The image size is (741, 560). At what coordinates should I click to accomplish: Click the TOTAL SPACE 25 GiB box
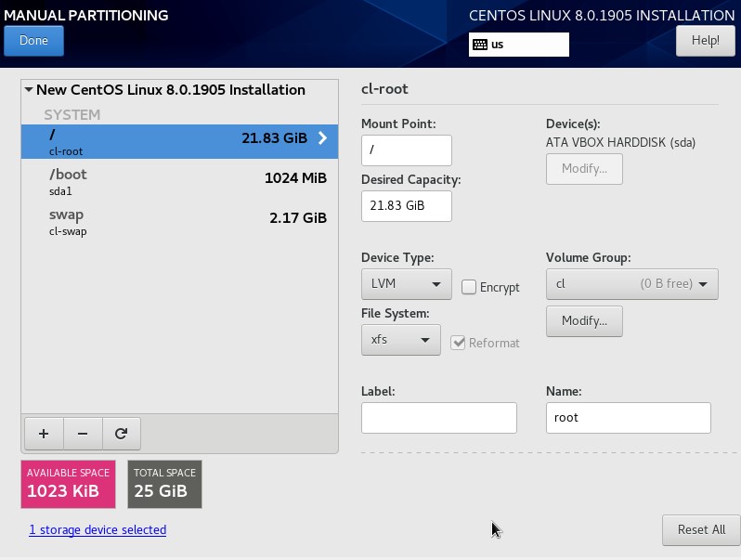tap(164, 485)
